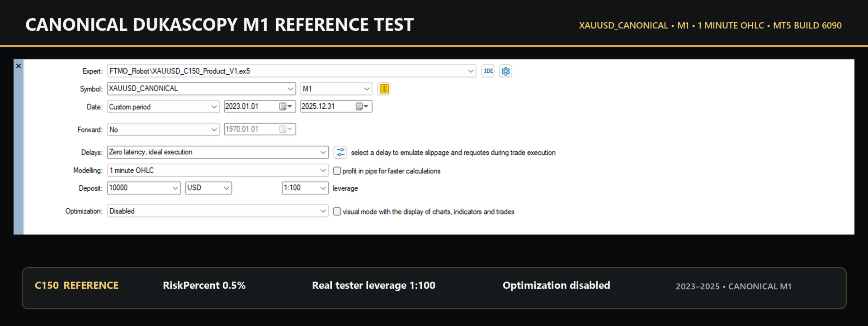Open the expert in IDE editor
Viewport: 868px width, 326px height.
click(488, 71)
